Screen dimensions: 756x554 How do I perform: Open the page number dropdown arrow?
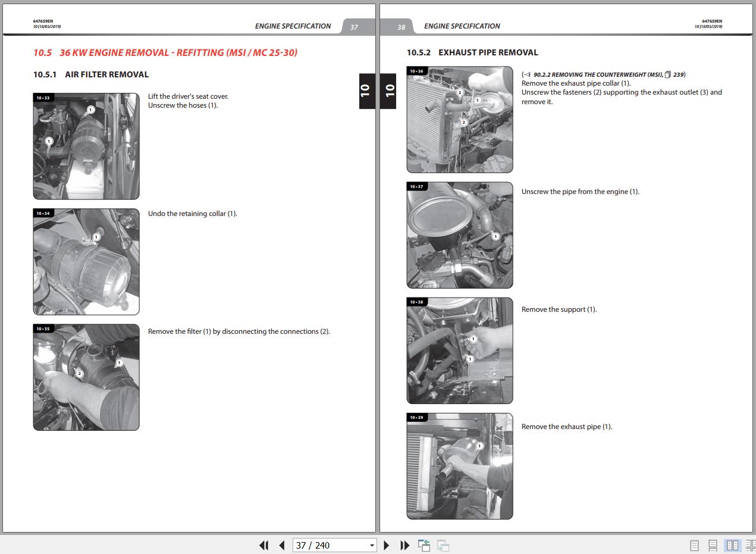[372, 546]
